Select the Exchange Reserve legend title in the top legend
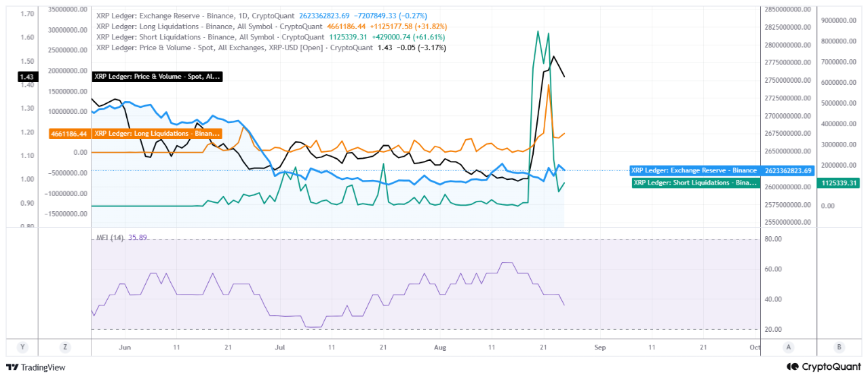868x378 pixels. point(197,15)
